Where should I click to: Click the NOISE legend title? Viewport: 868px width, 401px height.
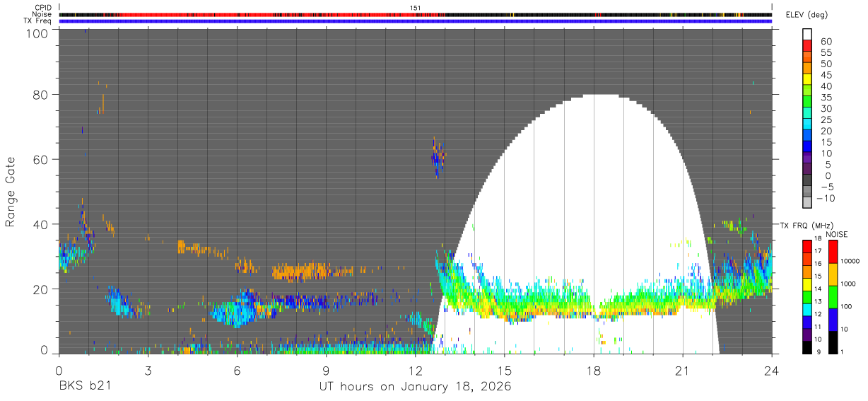pos(835,234)
